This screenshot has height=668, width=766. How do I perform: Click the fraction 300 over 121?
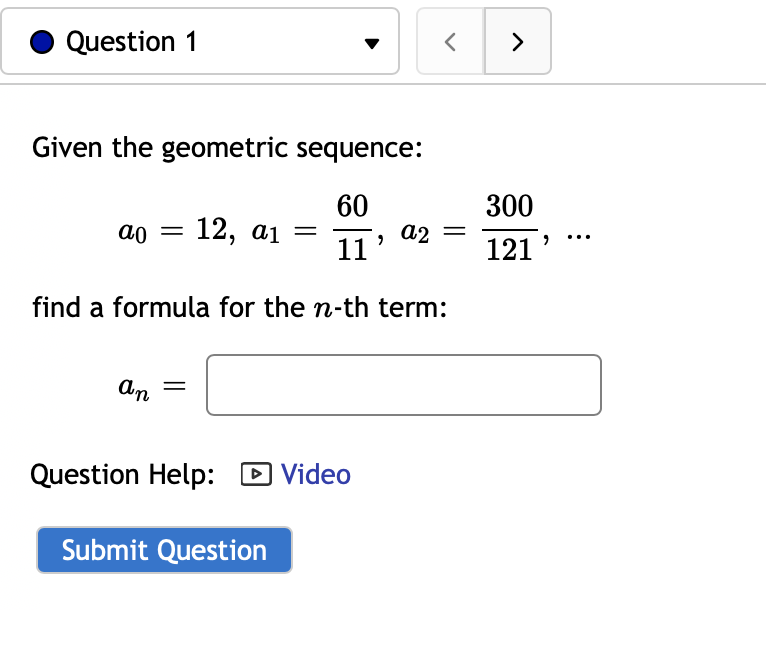point(508,229)
